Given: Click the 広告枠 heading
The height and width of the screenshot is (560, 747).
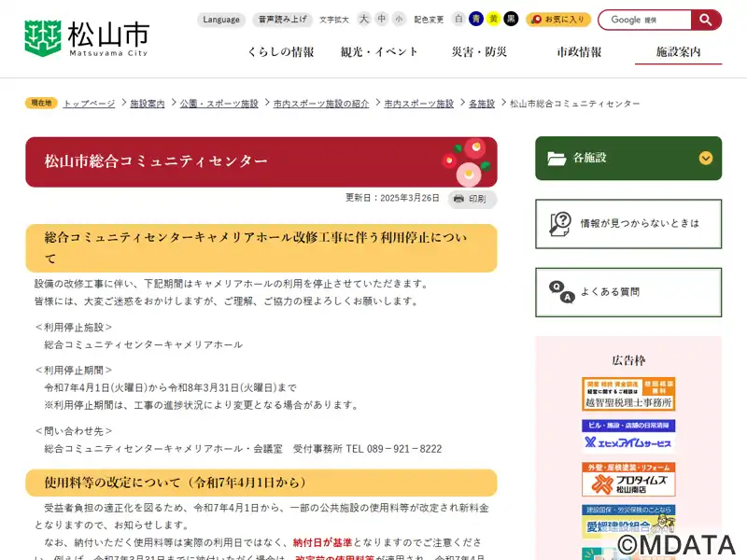Looking at the screenshot, I should (x=628, y=360).
